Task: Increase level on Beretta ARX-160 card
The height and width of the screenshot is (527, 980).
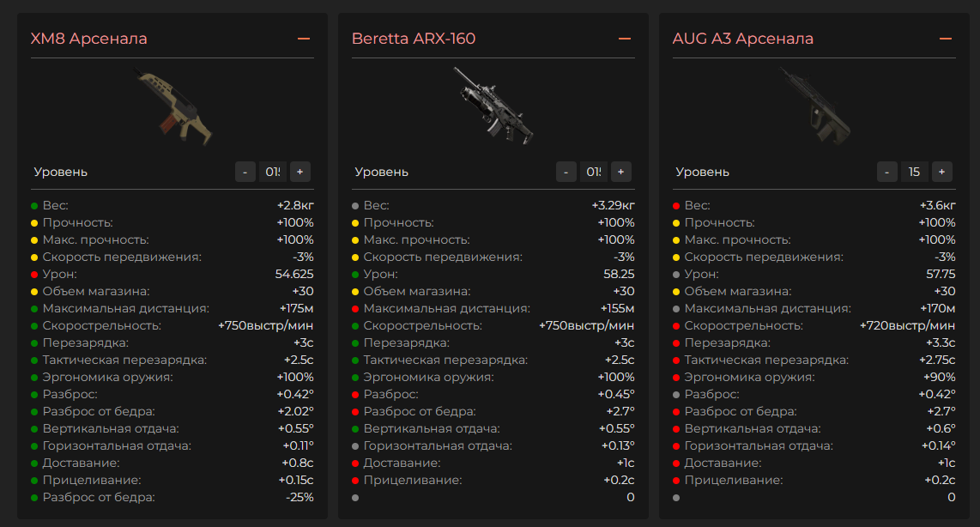Action: tap(621, 172)
